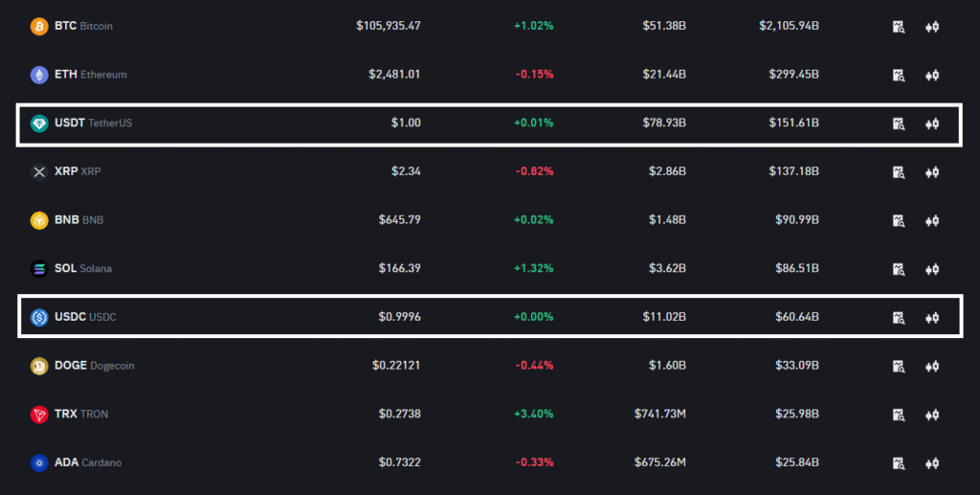
Task: Open detail icon in the BTC row
Action: [898, 27]
